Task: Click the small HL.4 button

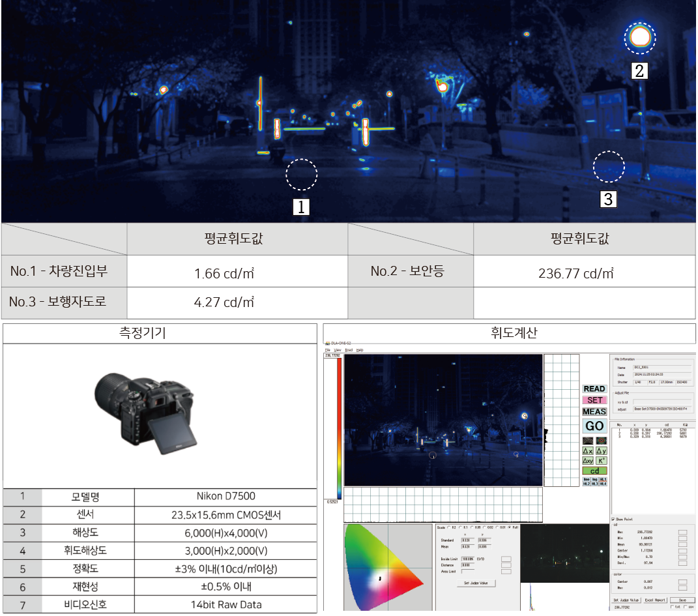Action: [x=603, y=484]
